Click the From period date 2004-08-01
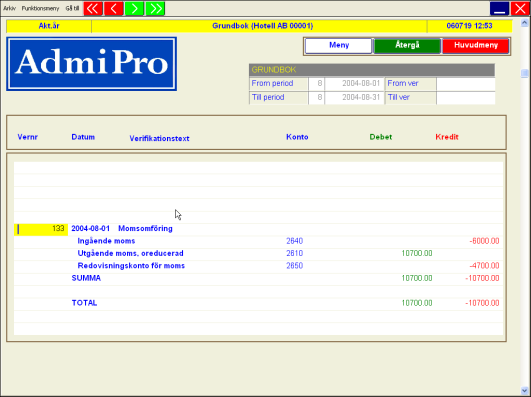 click(355, 84)
